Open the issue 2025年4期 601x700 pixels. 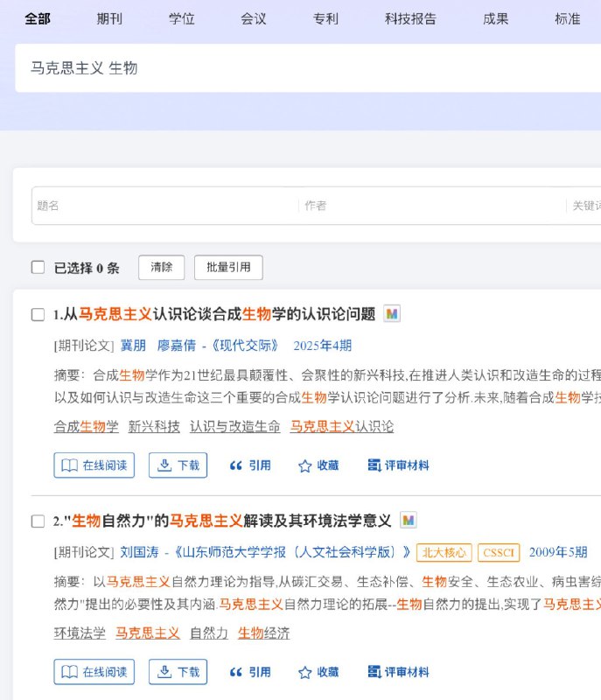click(323, 346)
